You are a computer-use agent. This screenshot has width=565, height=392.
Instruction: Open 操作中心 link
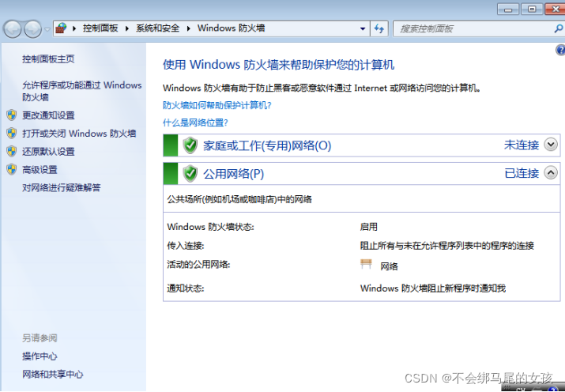[x=40, y=356]
